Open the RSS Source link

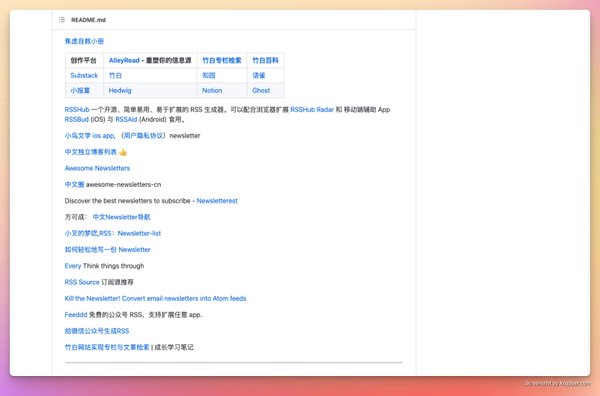point(82,282)
